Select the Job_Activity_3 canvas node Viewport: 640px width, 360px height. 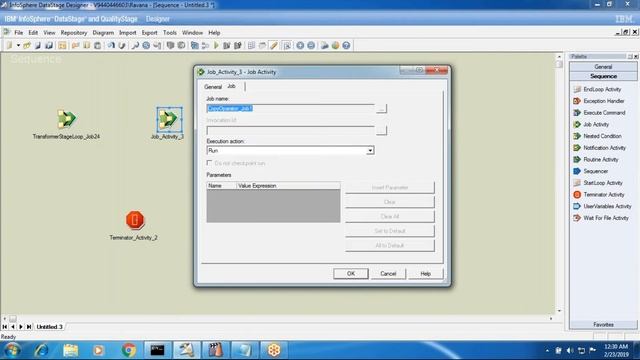169,119
